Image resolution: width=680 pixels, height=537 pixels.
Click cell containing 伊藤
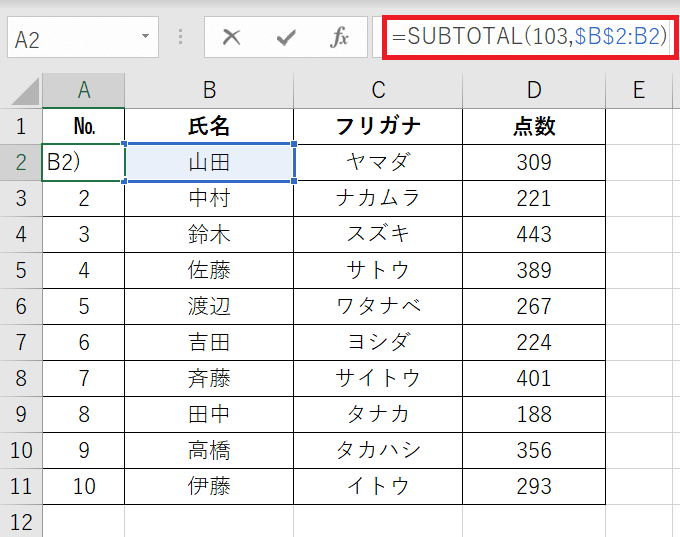209,486
